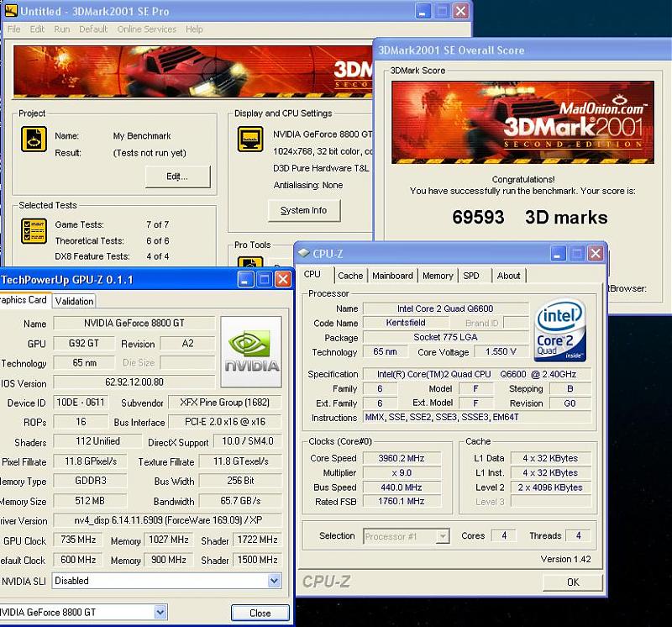Click the Selected Tests checklist icon
Image resolution: width=672 pixels, height=627 pixels.
[34, 231]
